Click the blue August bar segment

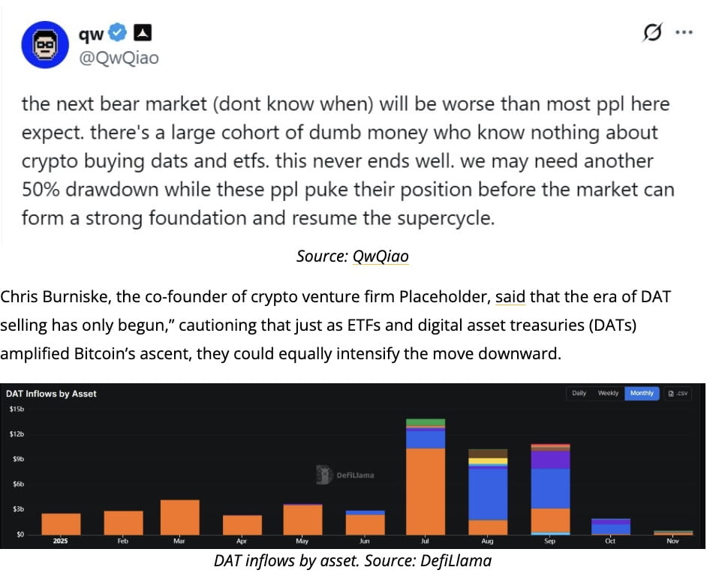[x=487, y=494]
